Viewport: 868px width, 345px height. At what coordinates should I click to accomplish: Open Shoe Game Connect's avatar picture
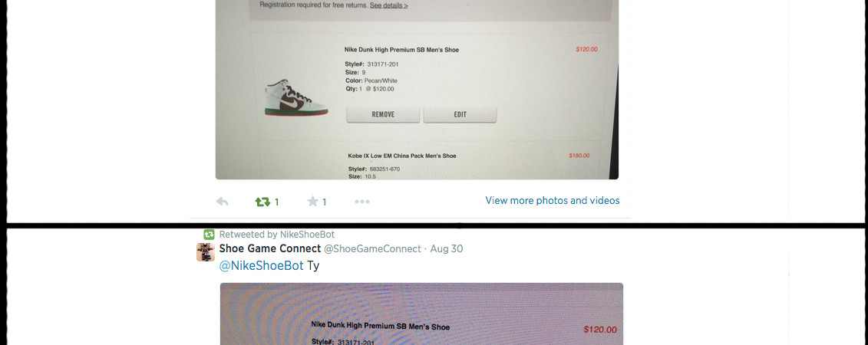[x=206, y=252]
